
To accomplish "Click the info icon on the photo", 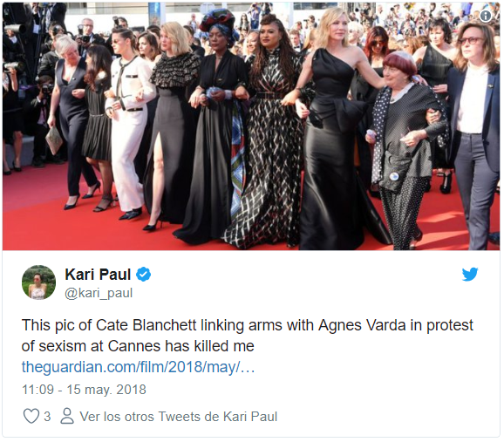I will click(485, 16).
